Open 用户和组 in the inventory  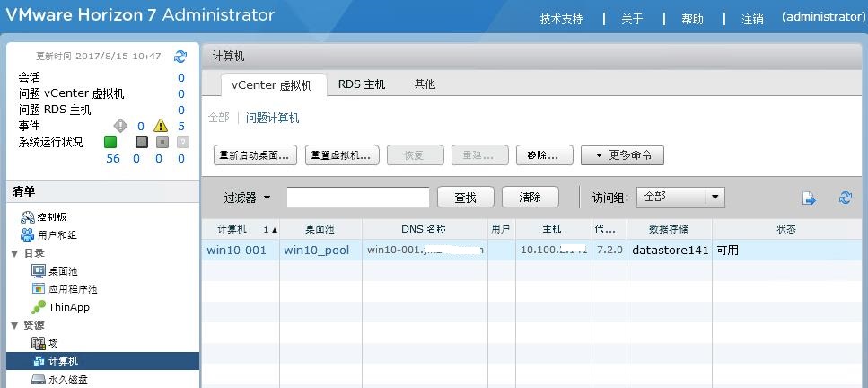click(x=48, y=235)
